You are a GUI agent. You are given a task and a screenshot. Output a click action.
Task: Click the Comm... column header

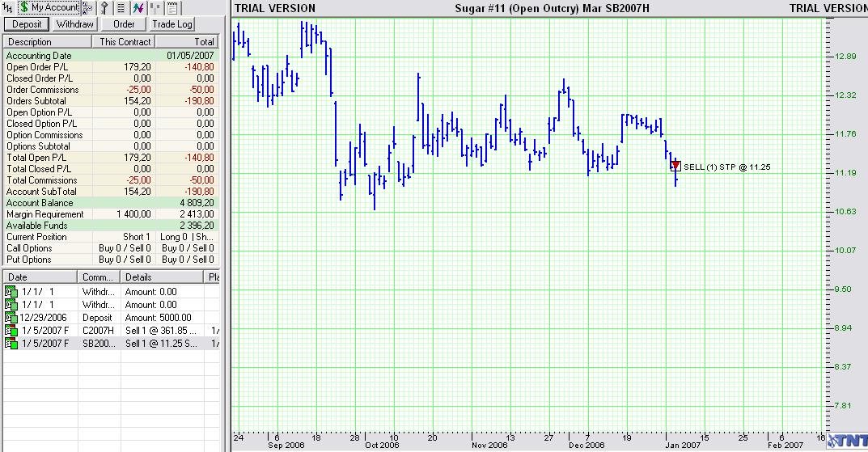(99, 277)
